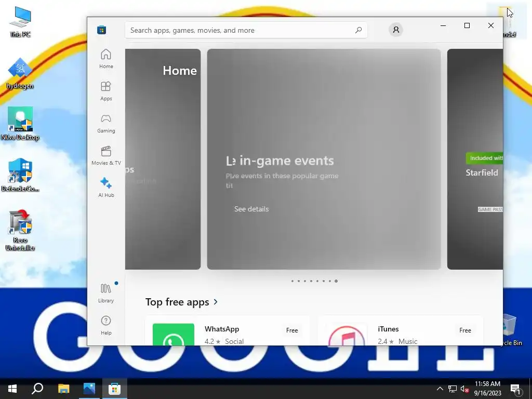Select the first carousel page dot

point(292,281)
